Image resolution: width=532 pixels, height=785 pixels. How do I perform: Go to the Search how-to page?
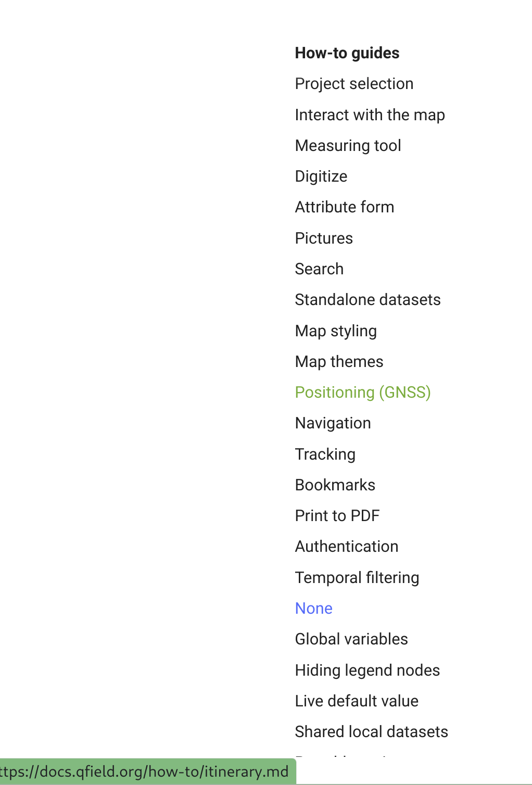click(x=319, y=269)
